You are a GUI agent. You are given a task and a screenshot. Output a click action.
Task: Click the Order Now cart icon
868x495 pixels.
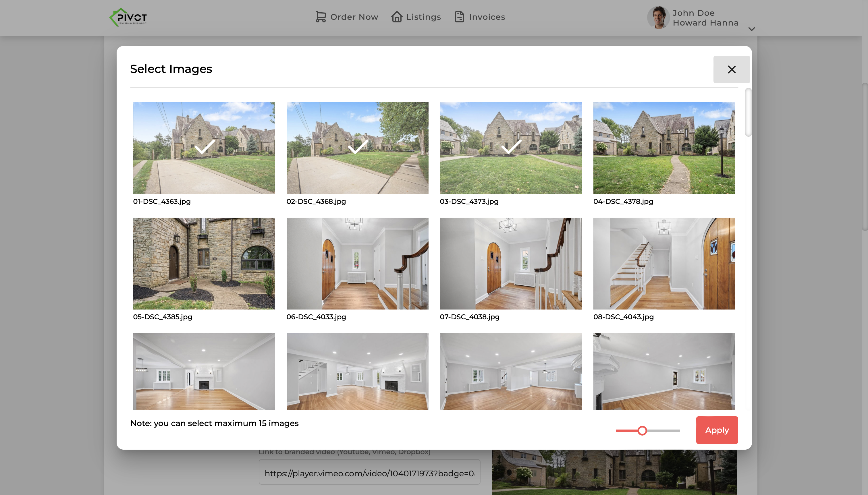tap(321, 17)
